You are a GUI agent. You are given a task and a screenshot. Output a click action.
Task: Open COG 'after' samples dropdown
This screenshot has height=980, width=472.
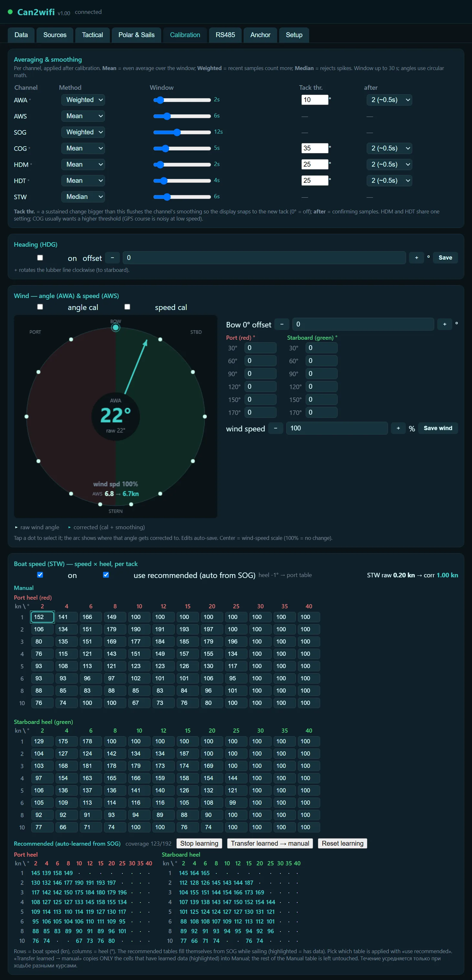[x=389, y=148]
